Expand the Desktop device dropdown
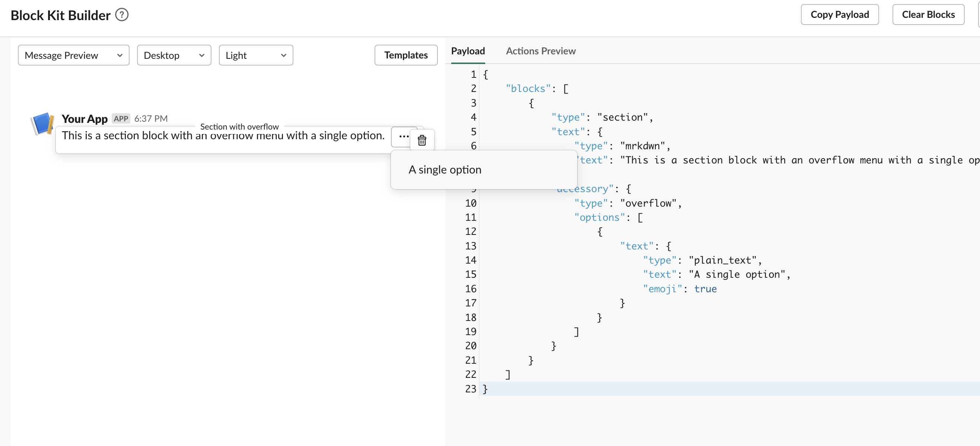 point(174,55)
